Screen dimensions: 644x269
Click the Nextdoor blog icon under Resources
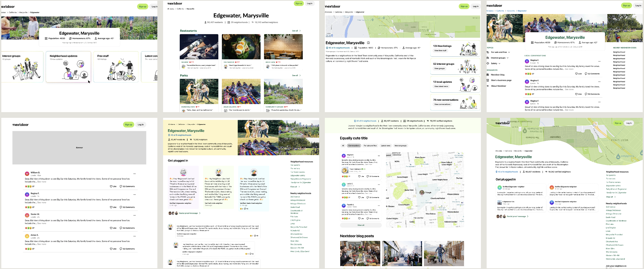pos(488,75)
